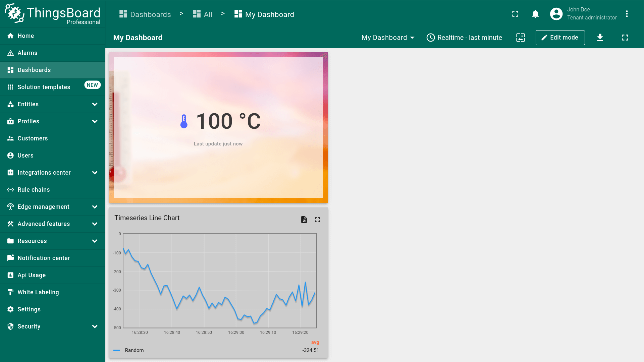Image resolution: width=644 pixels, height=362 pixels.
Task: Open the notifications bell
Action: point(535,14)
